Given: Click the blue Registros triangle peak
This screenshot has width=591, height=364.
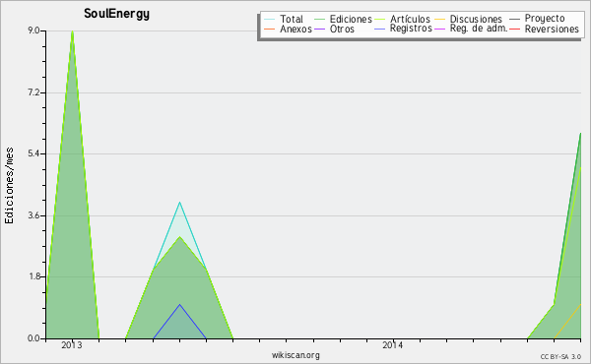Looking at the screenshot, I should [x=180, y=305].
